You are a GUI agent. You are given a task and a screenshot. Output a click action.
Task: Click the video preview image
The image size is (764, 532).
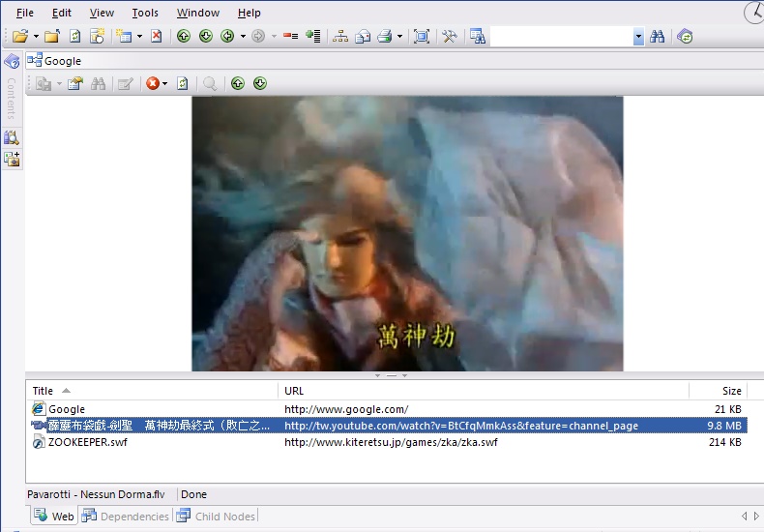(x=407, y=234)
